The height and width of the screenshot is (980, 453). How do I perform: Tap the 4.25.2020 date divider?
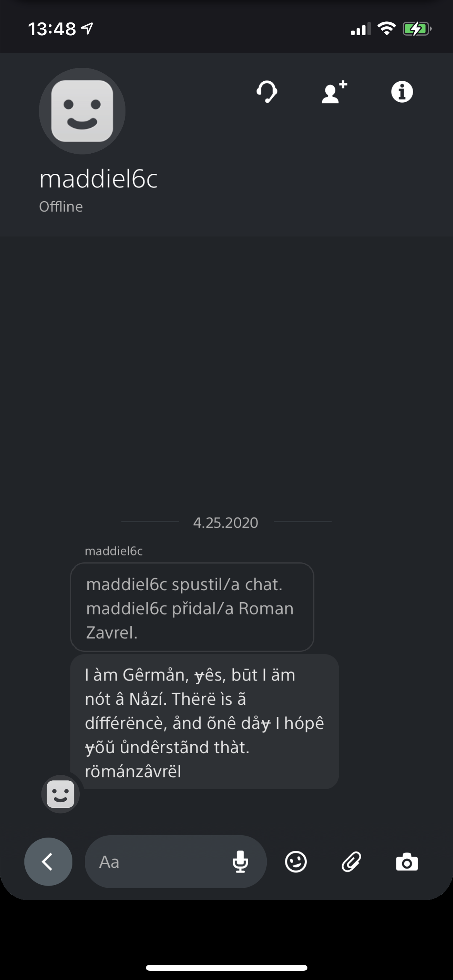coord(226,523)
